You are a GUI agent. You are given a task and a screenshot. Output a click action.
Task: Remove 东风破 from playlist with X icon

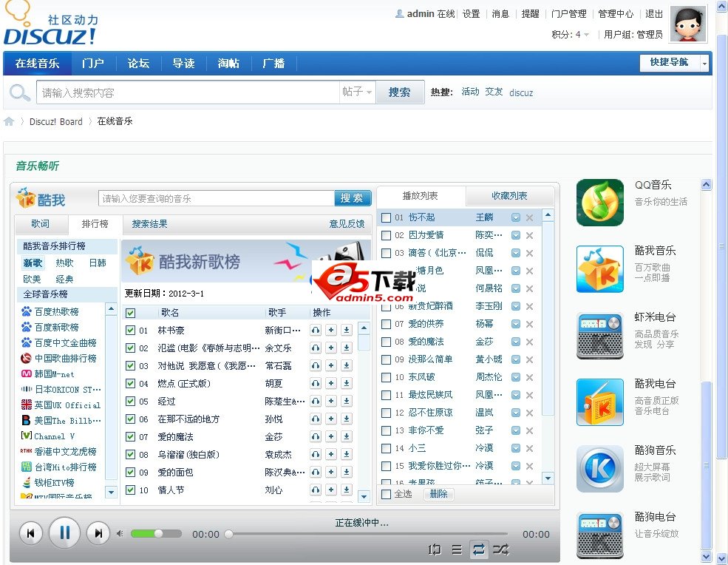(529, 377)
